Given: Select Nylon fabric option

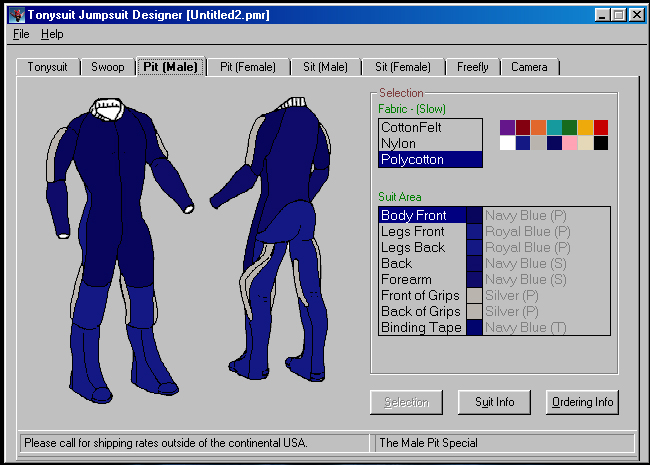Looking at the screenshot, I should tap(399, 144).
